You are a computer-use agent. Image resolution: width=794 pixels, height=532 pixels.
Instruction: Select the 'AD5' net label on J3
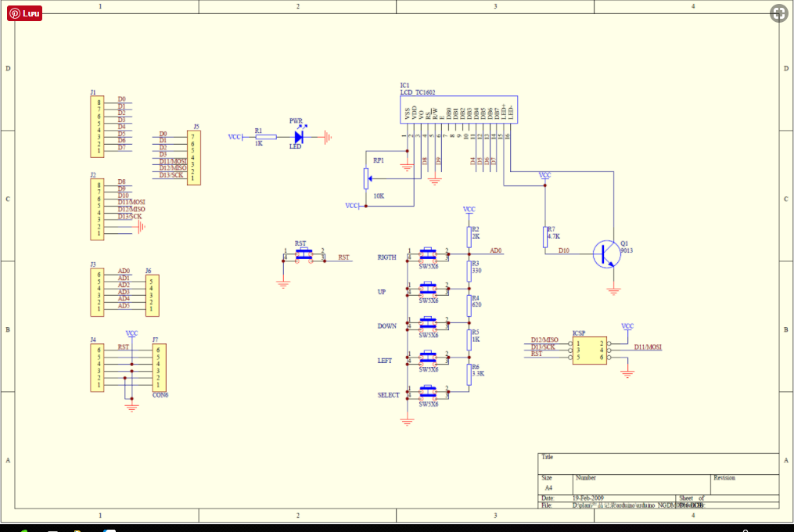[124, 306]
